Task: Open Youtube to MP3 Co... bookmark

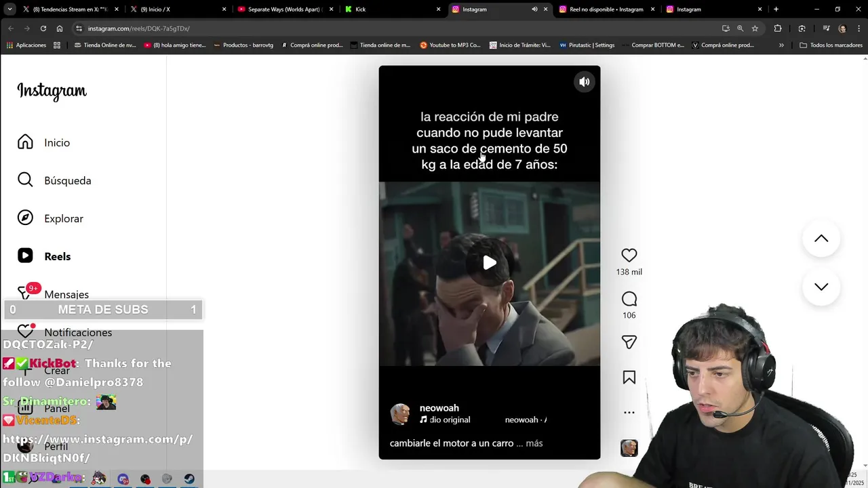Action: click(450, 45)
